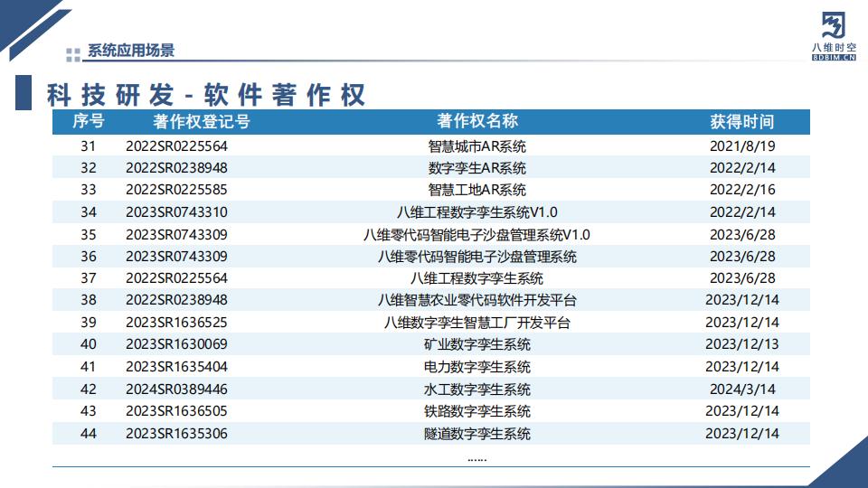This screenshot has height=488, width=868.
Task: Select the 系统应用场景 section label
Action: pyautogui.click(x=131, y=51)
